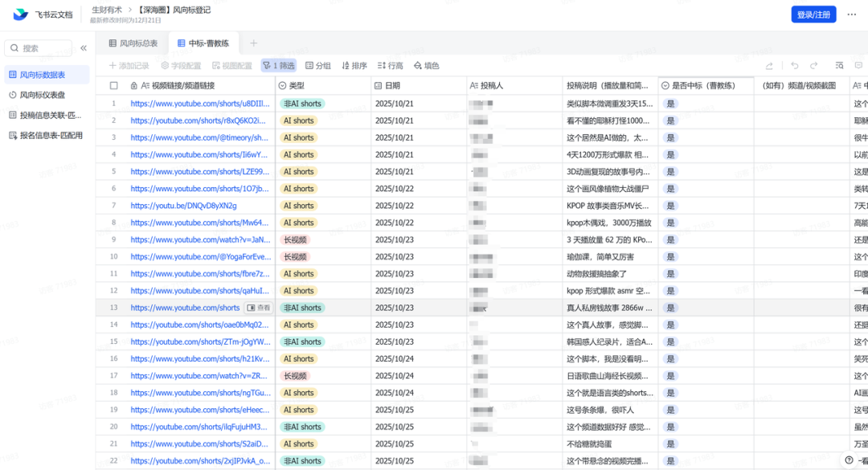
Task: Open the 投稿人 column header menu
Action: 514,86
